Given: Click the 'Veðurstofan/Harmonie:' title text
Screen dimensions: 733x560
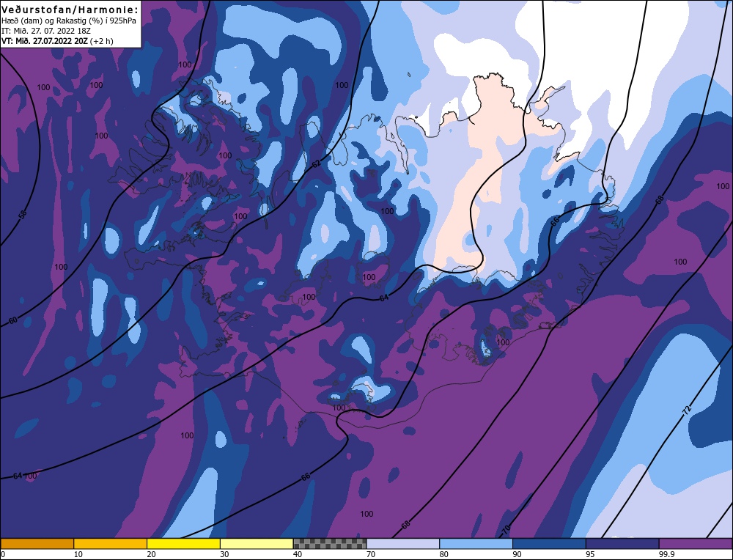Looking at the screenshot, I should point(70,10).
